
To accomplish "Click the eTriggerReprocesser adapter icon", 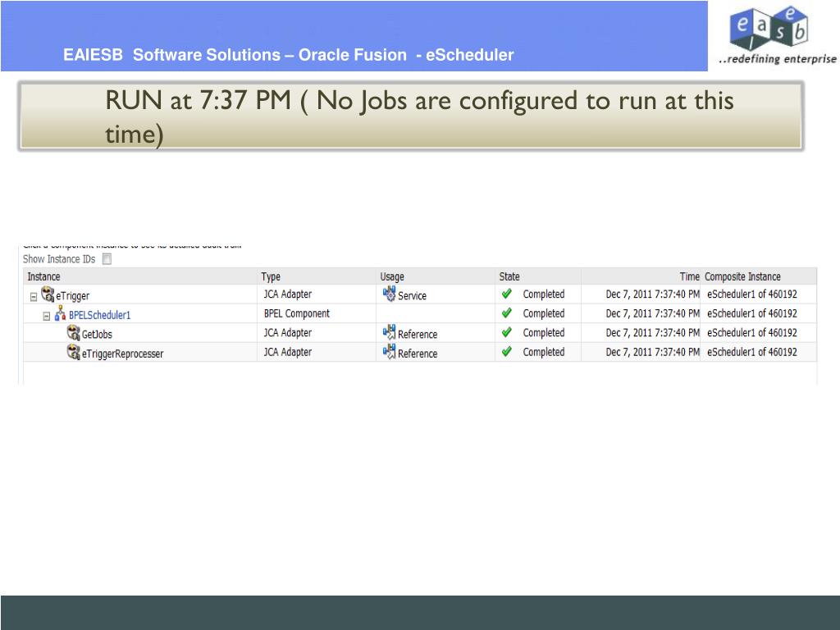I will pyautogui.click(x=73, y=352).
